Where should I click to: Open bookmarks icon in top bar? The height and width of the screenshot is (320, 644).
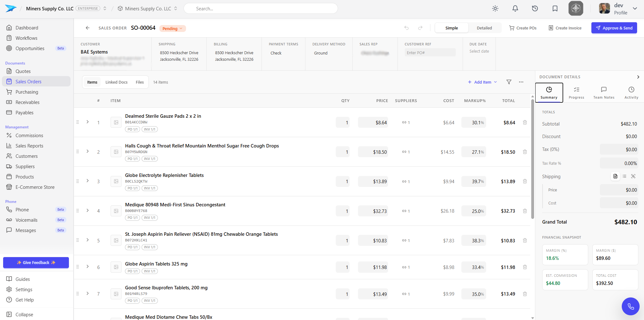pyautogui.click(x=555, y=8)
